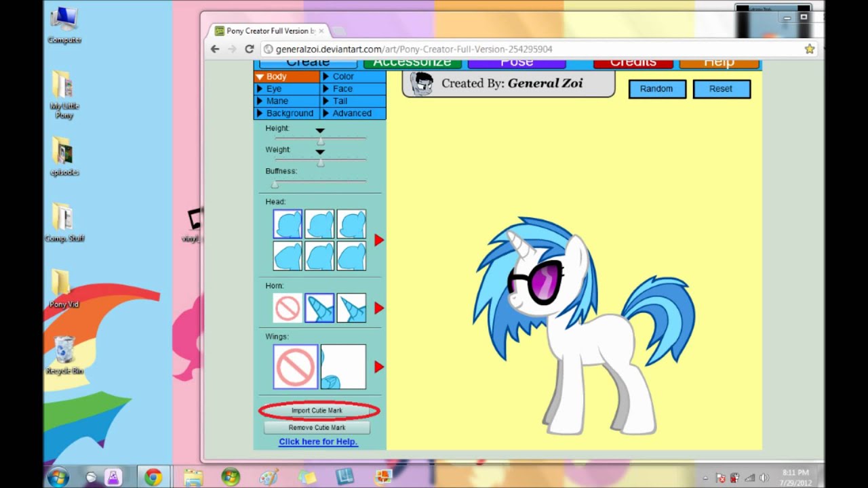Open the Recycle Bin

click(x=64, y=354)
